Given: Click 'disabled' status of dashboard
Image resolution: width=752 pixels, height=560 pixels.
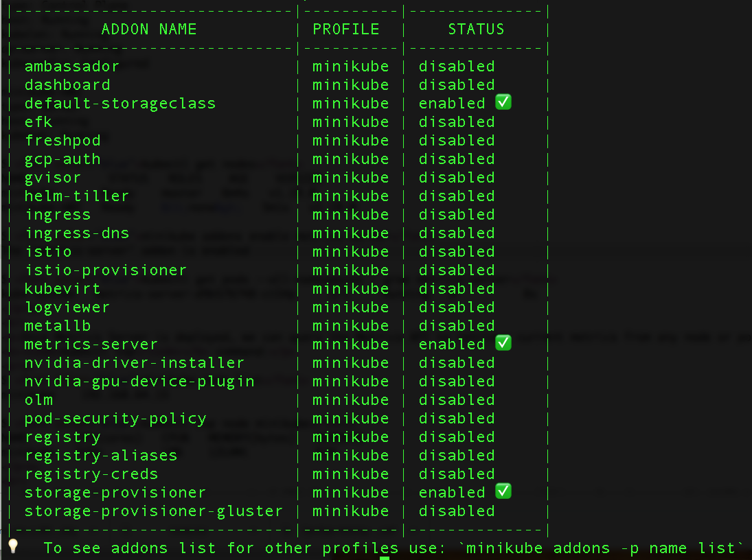Looking at the screenshot, I should coord(457,85).
